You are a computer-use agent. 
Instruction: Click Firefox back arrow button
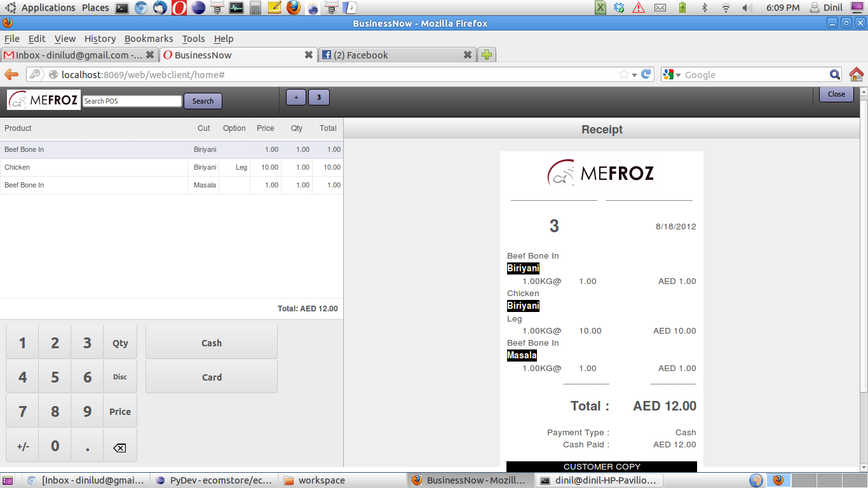click(11, 74)
